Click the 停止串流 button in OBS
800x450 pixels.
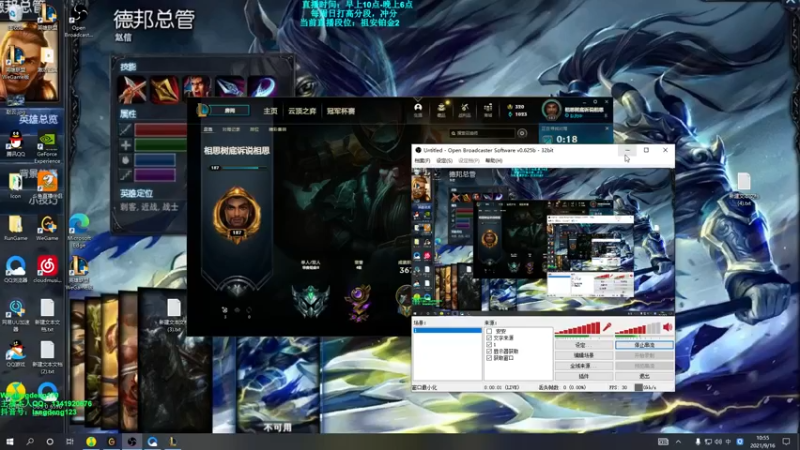tap(644, 345)
